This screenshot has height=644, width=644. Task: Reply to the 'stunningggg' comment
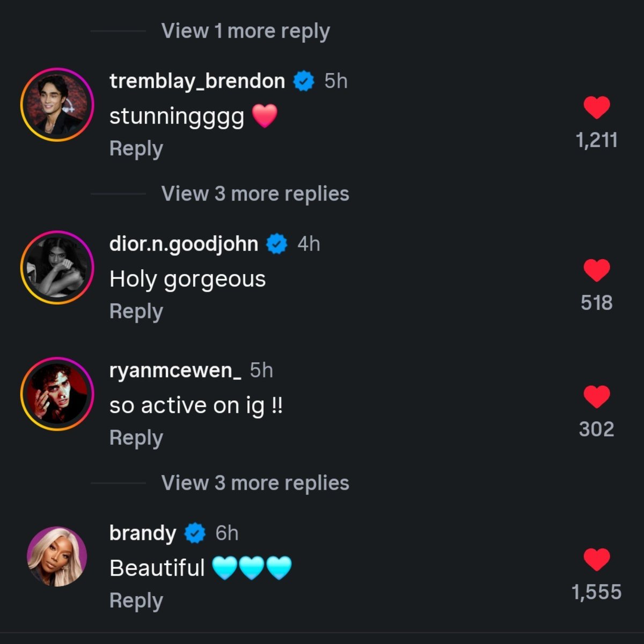coord(136,149)
